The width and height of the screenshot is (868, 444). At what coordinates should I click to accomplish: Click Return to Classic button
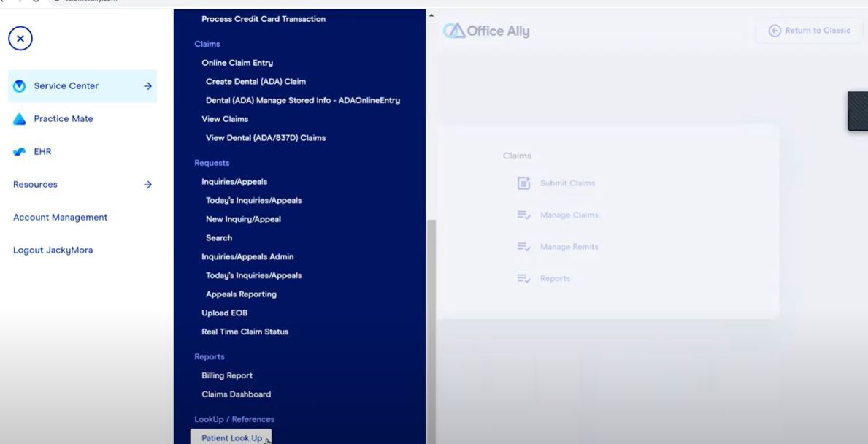[810, 31]
